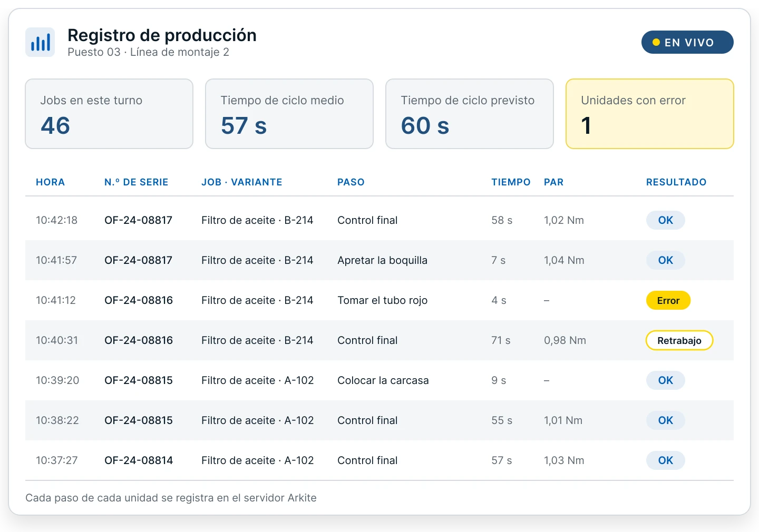Sort by the HORA column header
This screenshot has width=759, height=532.
(50, 182)
